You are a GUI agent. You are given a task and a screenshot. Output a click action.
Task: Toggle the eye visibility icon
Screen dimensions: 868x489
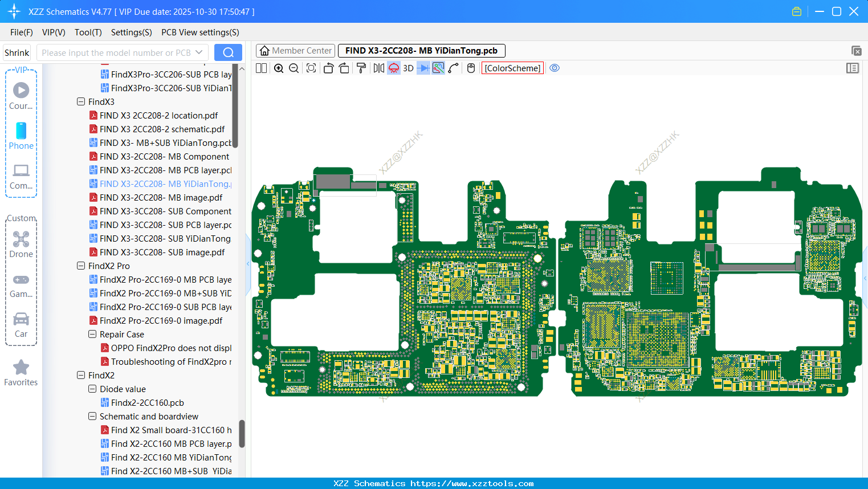(x=555, y=68)
